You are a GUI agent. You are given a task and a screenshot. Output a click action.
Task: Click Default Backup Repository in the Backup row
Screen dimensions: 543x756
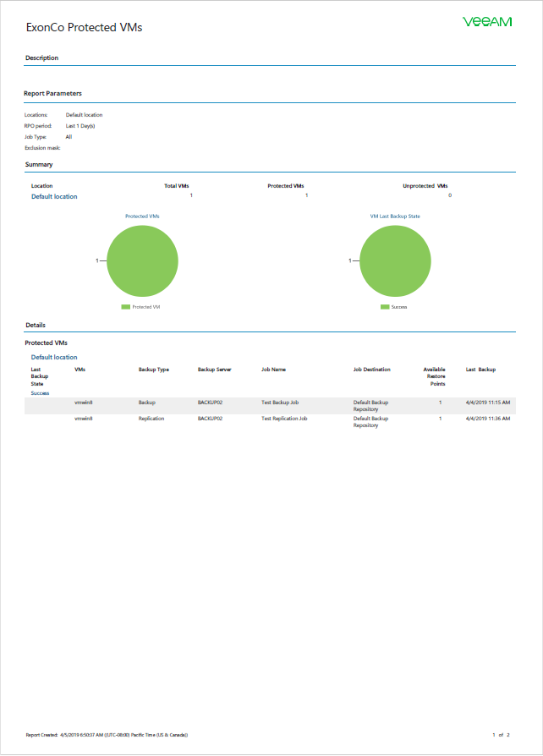[x=370, y=405]
